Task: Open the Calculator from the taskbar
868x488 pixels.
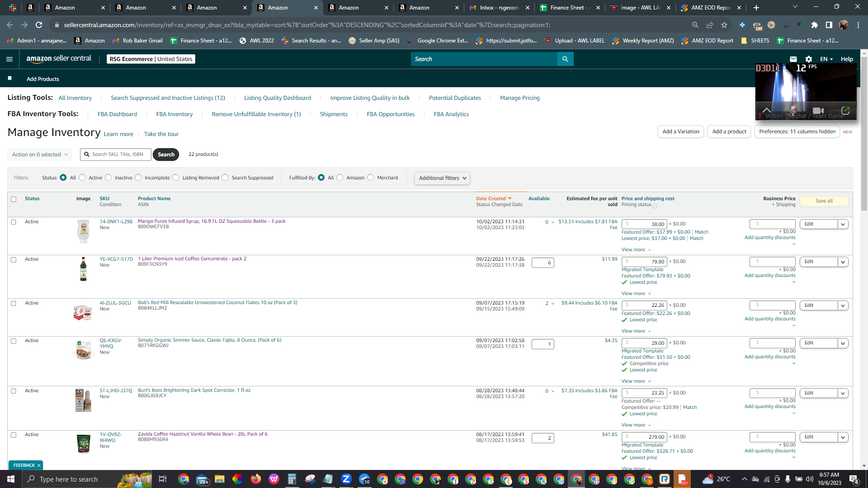Action: (292, 479)
